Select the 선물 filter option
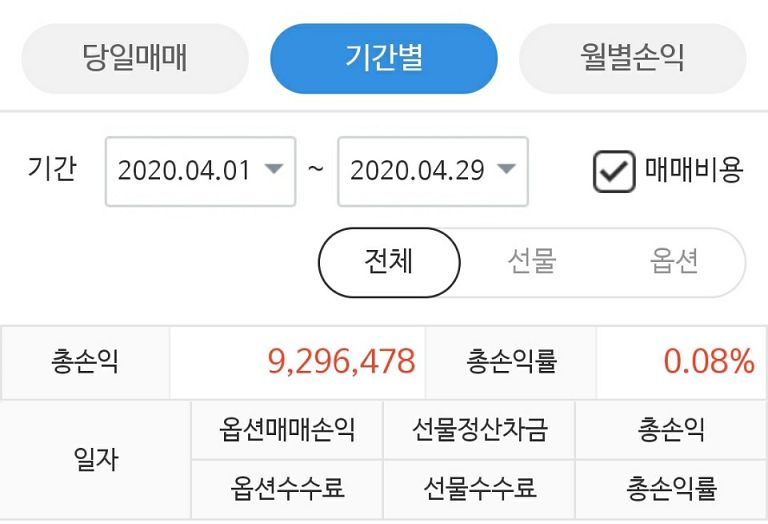Screen dimensions: 768x524 pos(531,262)
